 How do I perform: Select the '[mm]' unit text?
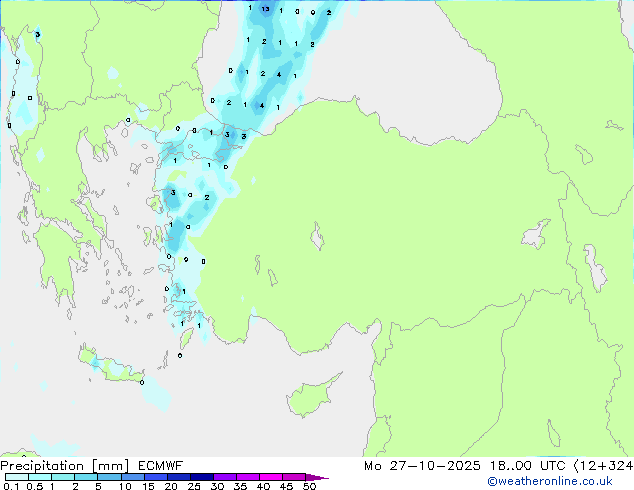[110, 466]
